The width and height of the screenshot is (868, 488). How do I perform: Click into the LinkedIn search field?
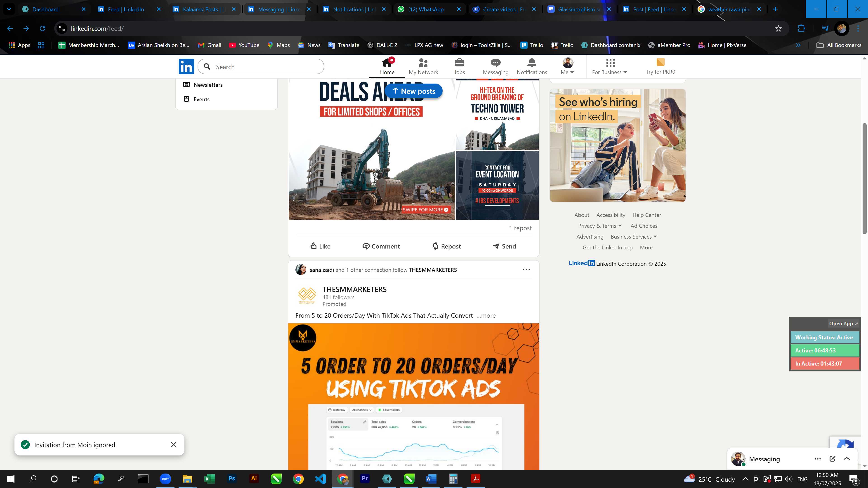click(x=261, y=67)
